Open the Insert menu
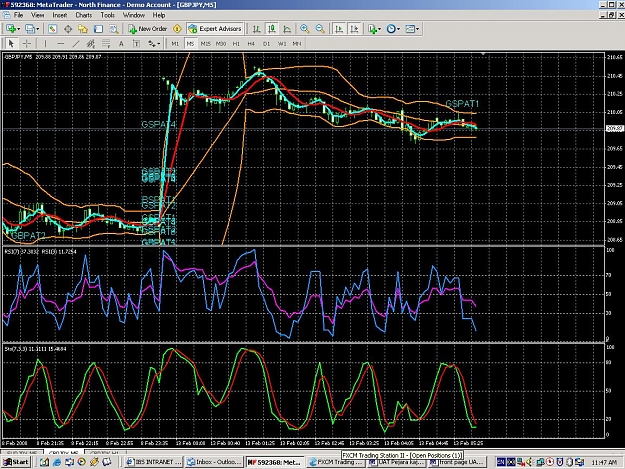The height and width of the screenshot is (469, 625). 60,15
